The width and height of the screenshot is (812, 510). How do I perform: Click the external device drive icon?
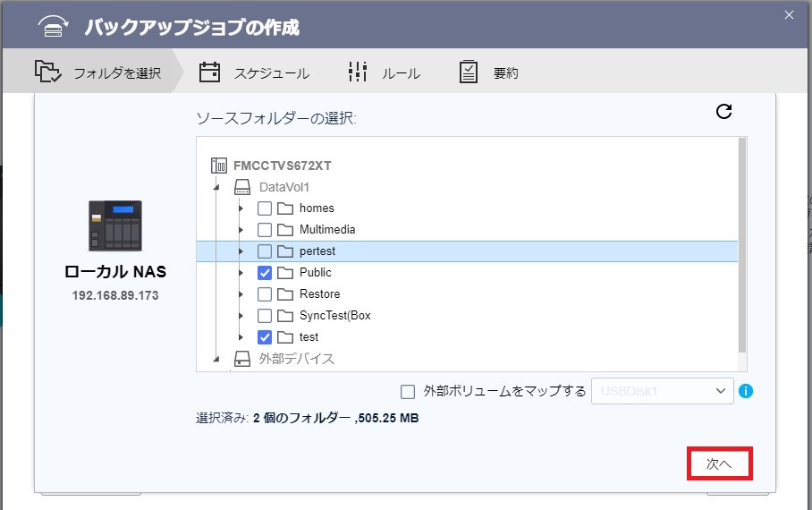(x=241, y=359)
